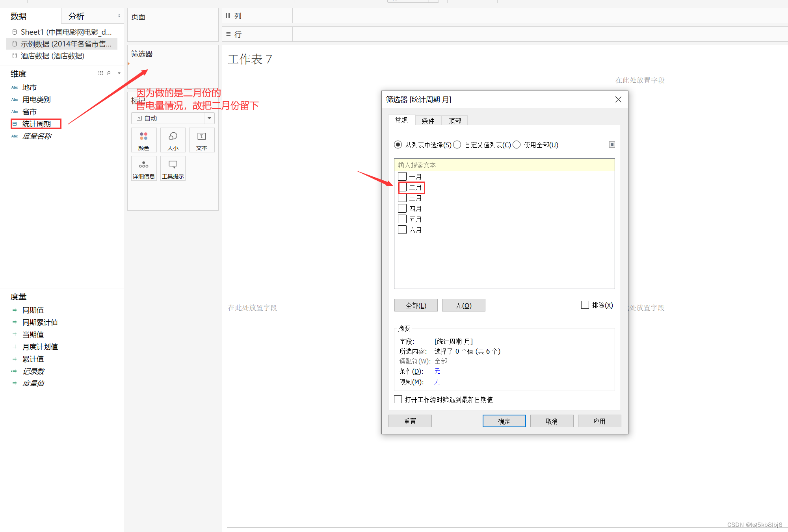
Task: Click the 限制(M) 无 link
Action: [x=437, y=382]
